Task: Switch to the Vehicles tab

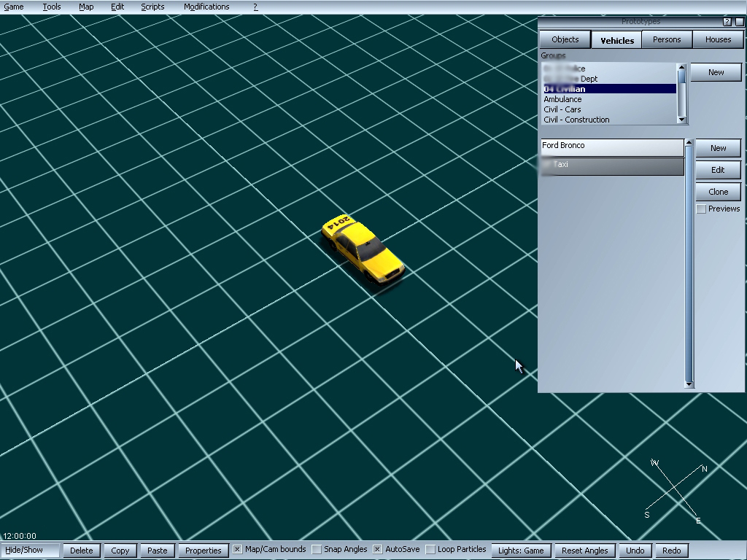Action: pyautogui.click(x=617, y=40)
